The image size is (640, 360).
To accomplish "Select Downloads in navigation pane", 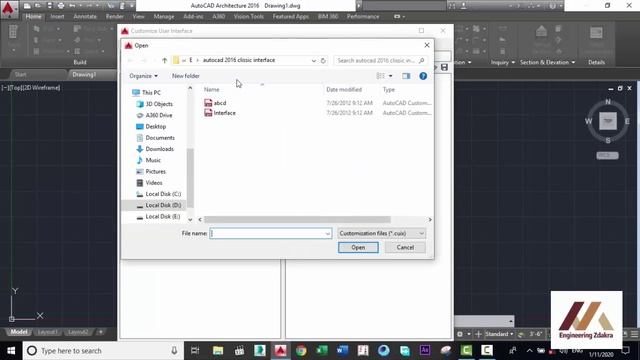I will [x=155, y=149].
